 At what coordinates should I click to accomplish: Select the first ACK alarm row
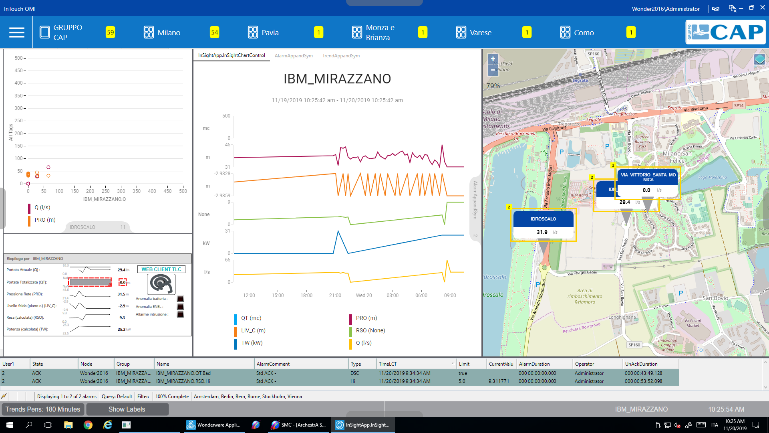click(339, 373)
